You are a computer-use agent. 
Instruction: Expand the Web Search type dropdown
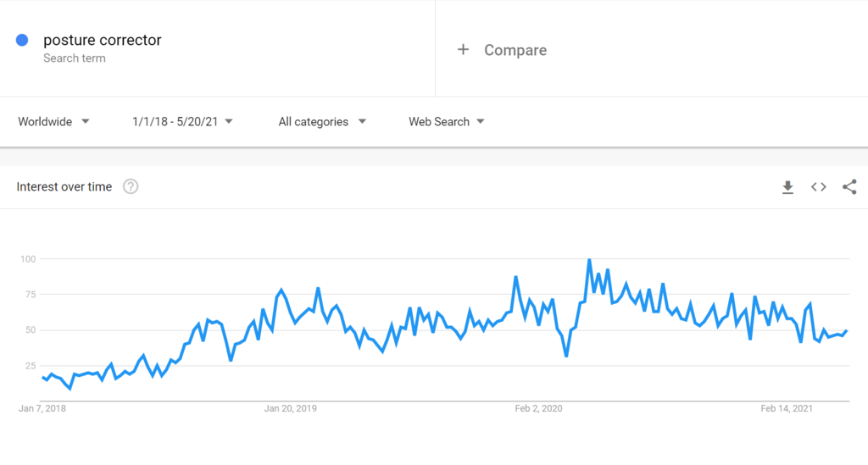447,122
